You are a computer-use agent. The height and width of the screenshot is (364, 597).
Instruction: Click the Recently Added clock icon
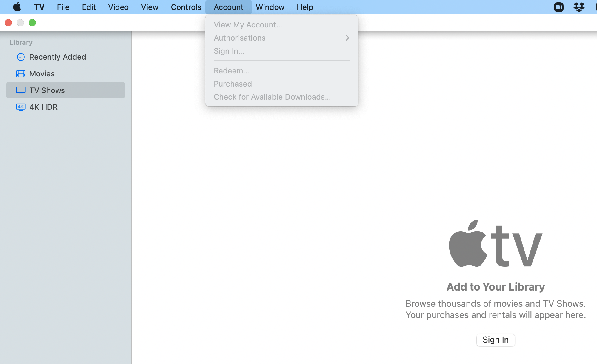[21, 57]
